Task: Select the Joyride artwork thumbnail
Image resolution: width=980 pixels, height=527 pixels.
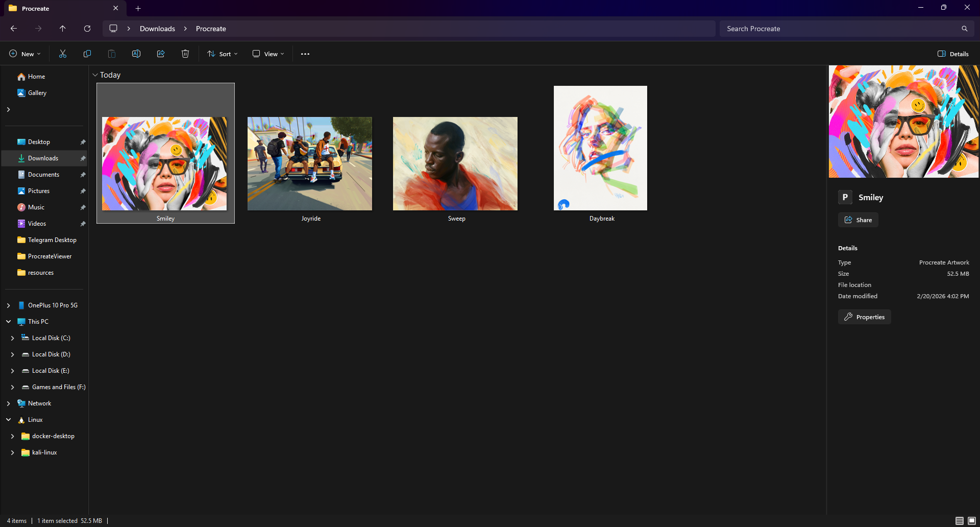Action: (310, 163)
